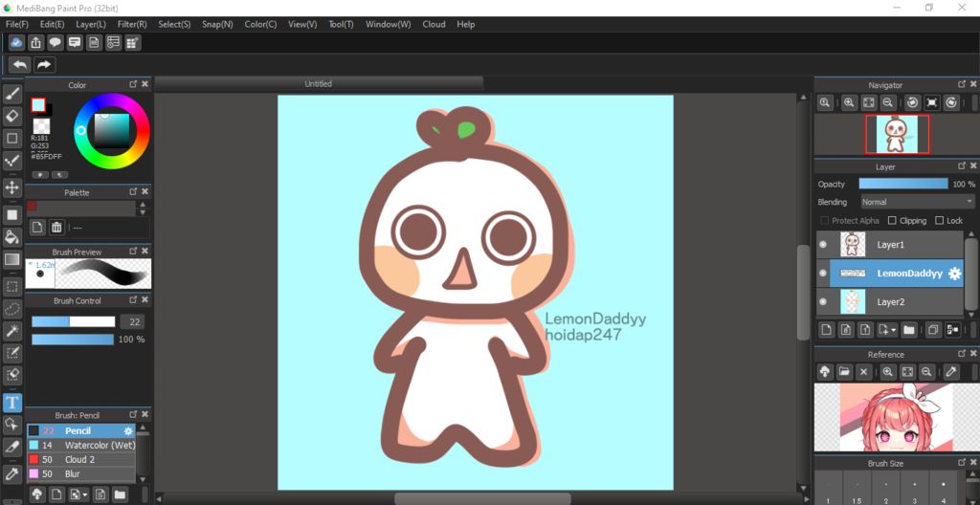Viewport: 980px width, 505px height.
Task: Select Layer2 in the Layer panel
Action: point(890,301)
